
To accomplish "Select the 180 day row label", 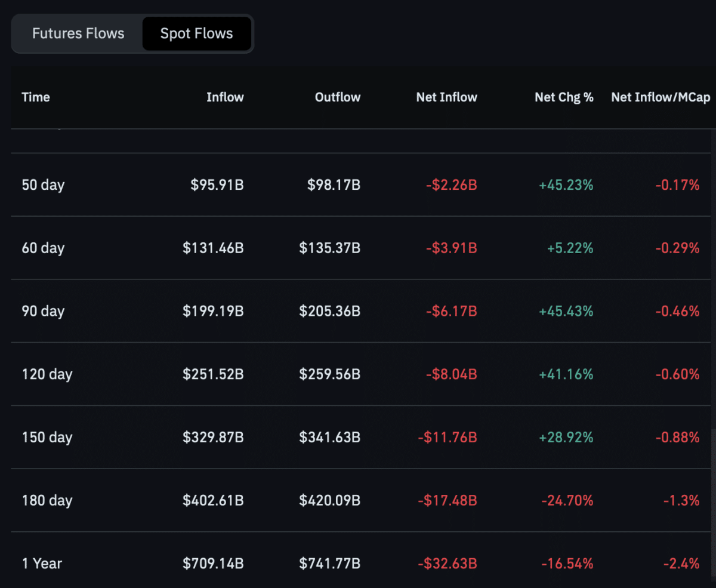I will pos(47,501).
